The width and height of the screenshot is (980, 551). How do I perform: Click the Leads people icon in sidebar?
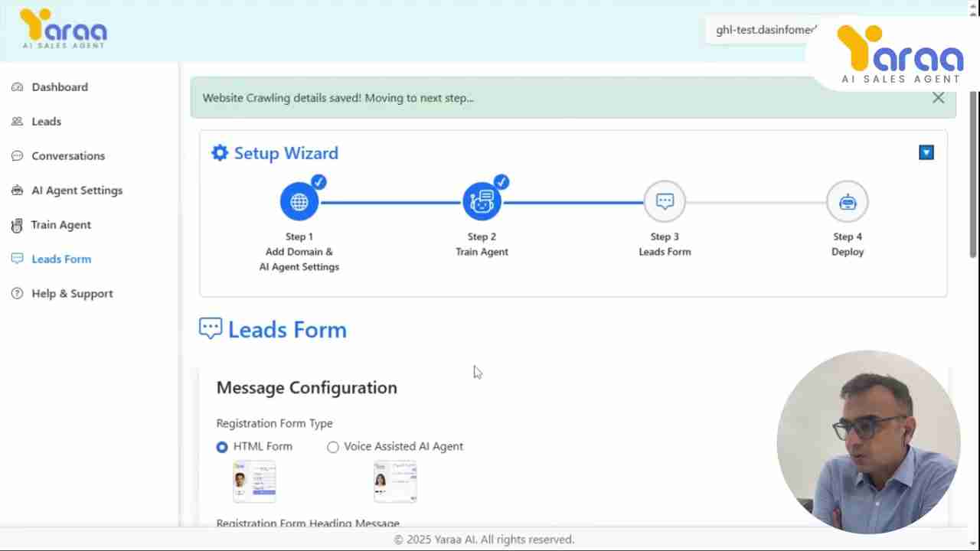pyautogui.click(x=17, y=122)
